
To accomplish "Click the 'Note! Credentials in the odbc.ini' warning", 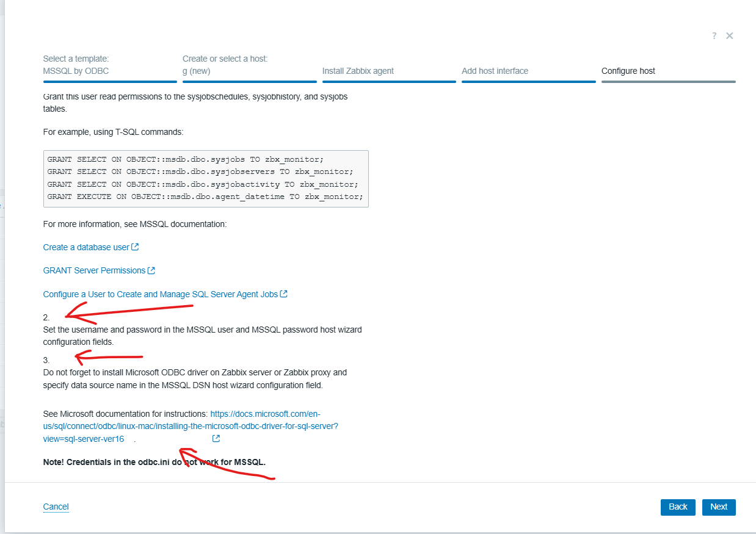I will coord(154,462).
